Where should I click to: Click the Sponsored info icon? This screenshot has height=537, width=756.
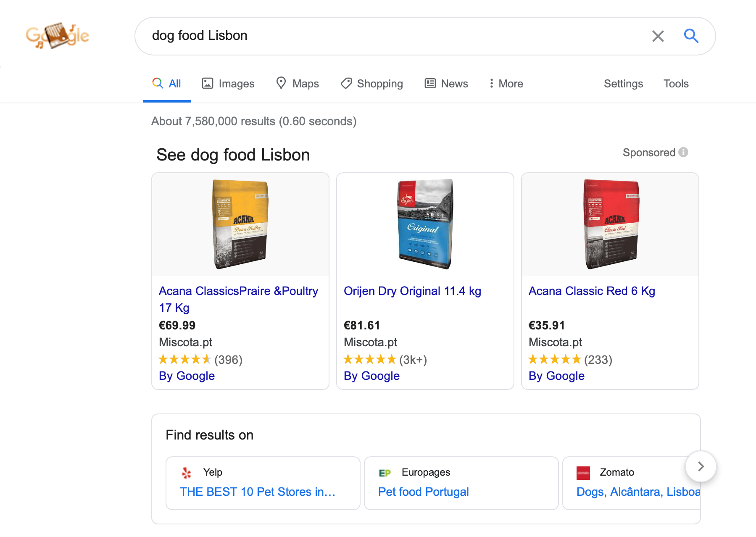[x=683, y=152]
